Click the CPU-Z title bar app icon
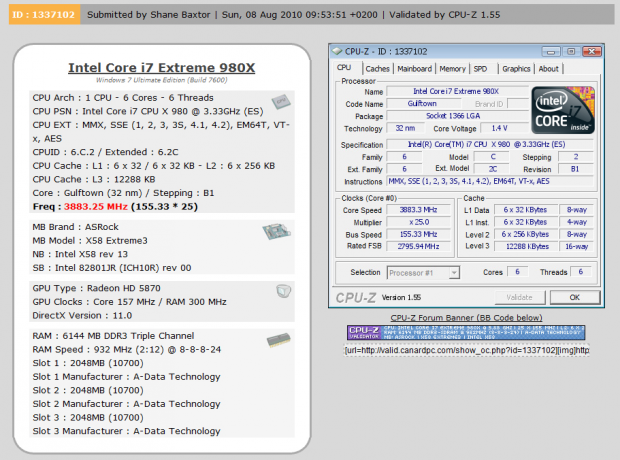Viewport: 620px width, 460px height. tap(337, 51)
